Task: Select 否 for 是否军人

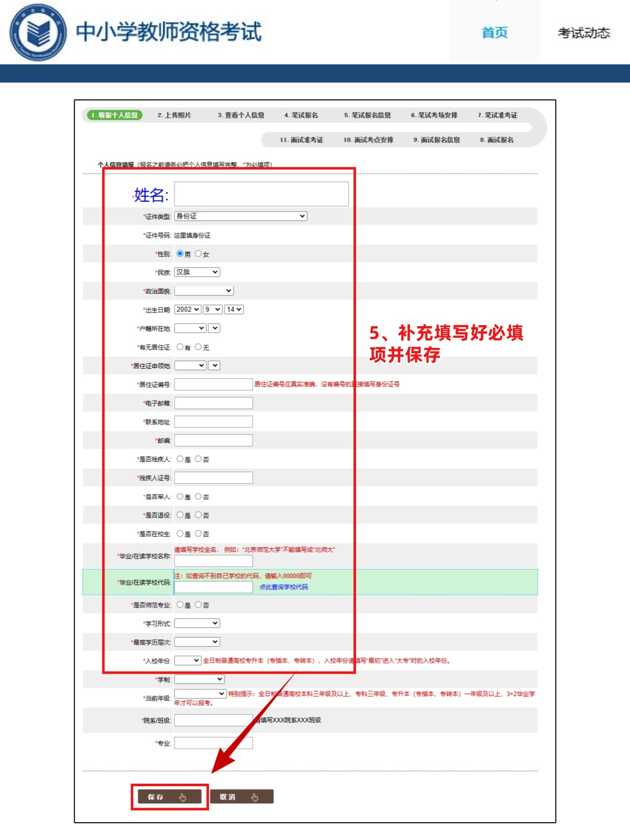Action: click(x=198, y=497)
